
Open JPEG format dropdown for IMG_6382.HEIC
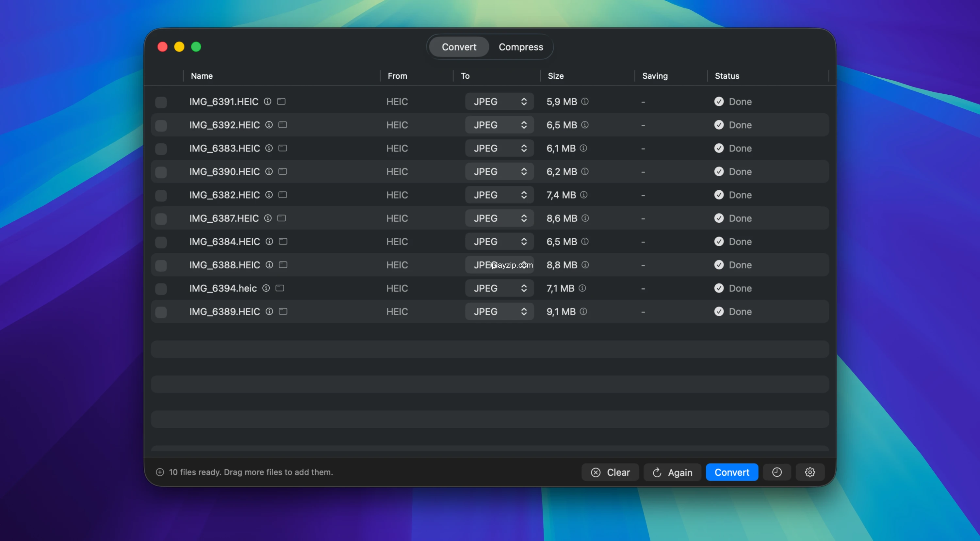[499, 195]
